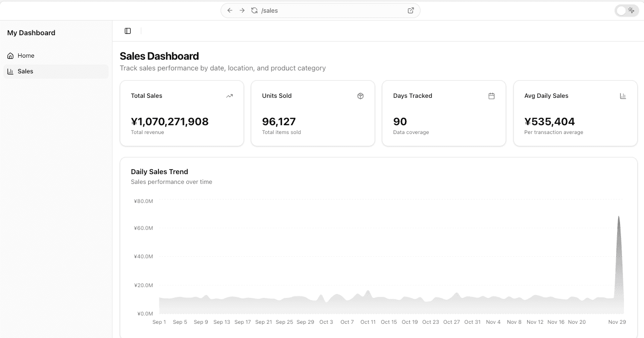
Task: Click the Units Sold stat card
Action: pyautogui.click(x=312, y=113)
